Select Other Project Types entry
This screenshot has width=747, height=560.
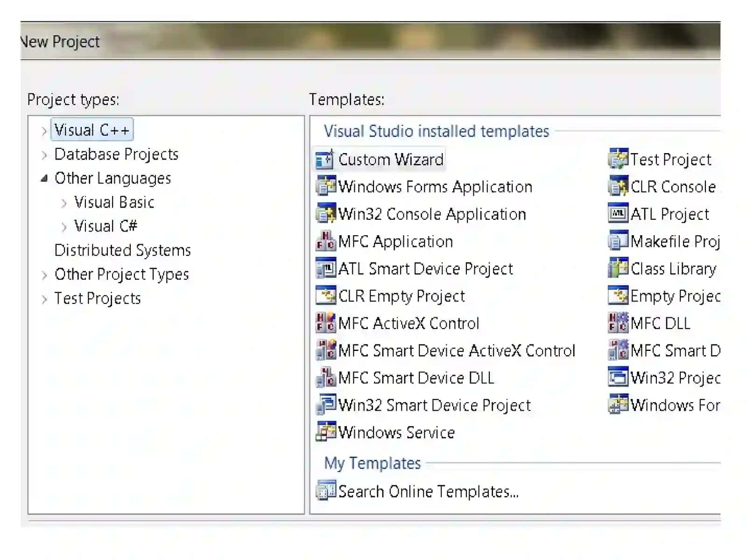(122, 274)
